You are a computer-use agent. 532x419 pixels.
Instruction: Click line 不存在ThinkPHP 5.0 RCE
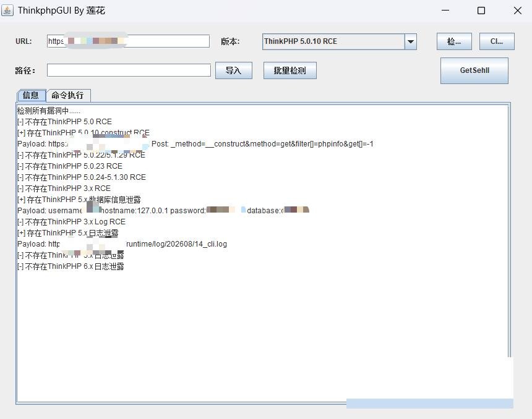[x=64, y=122]
